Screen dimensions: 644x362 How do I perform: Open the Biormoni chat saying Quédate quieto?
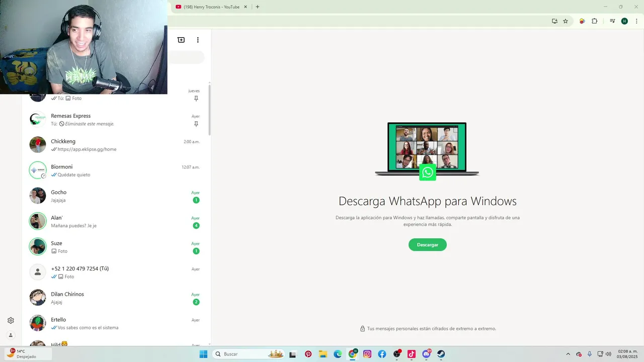tap(115, 170)
